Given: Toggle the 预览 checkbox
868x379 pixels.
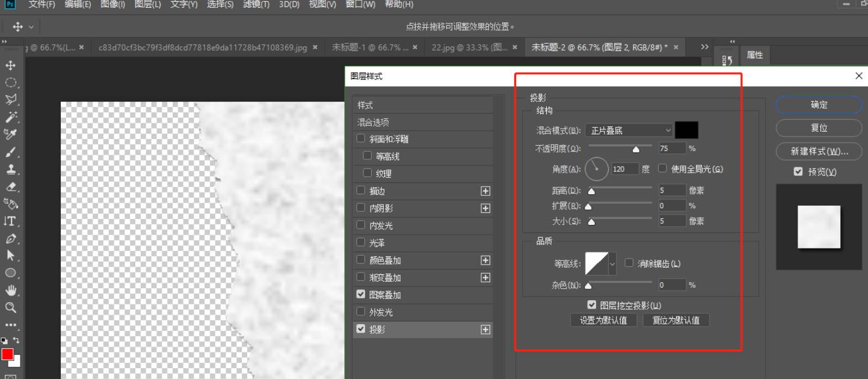Looking at the screenshot, I should [x=798, y=172].
